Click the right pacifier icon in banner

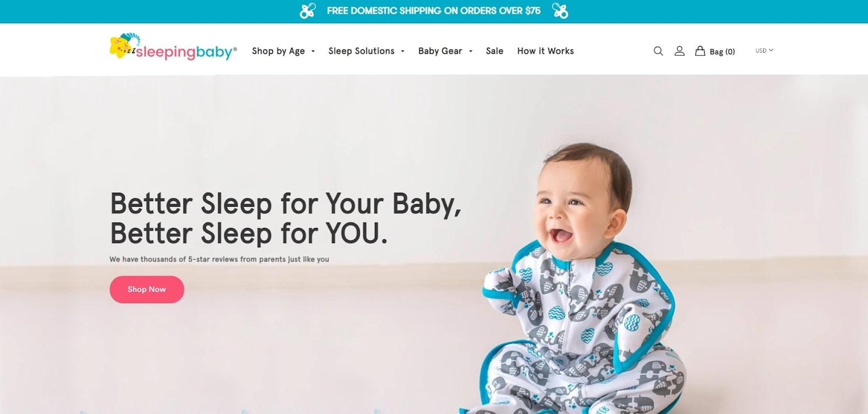point(560,11)
